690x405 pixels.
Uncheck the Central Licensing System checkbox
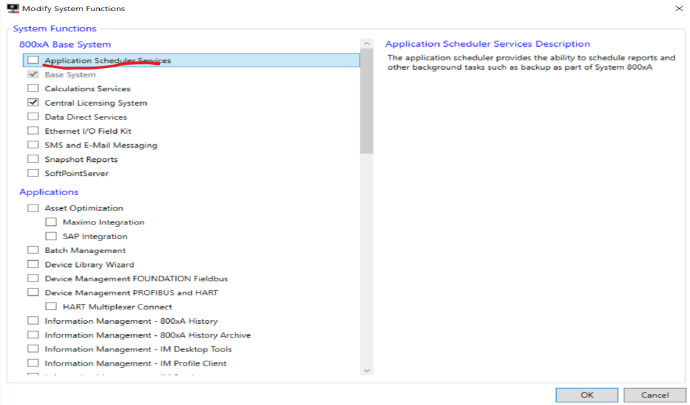(x=33, y=102)
